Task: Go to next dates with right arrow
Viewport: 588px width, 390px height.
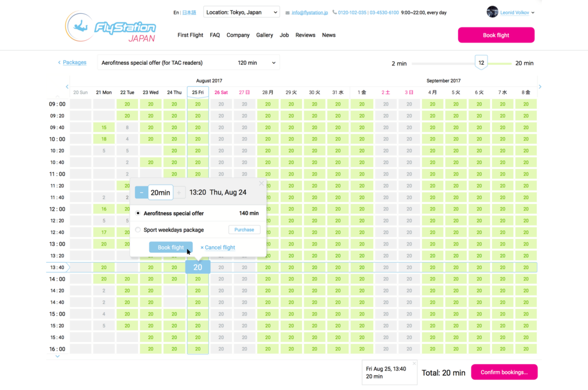Action: click(x=540, y=87)
